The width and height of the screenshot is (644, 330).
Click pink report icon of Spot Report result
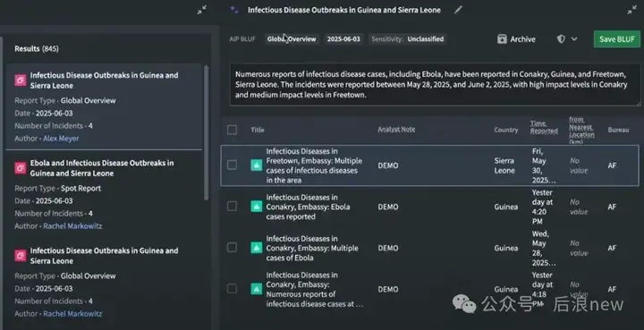(x=20, y=168)
